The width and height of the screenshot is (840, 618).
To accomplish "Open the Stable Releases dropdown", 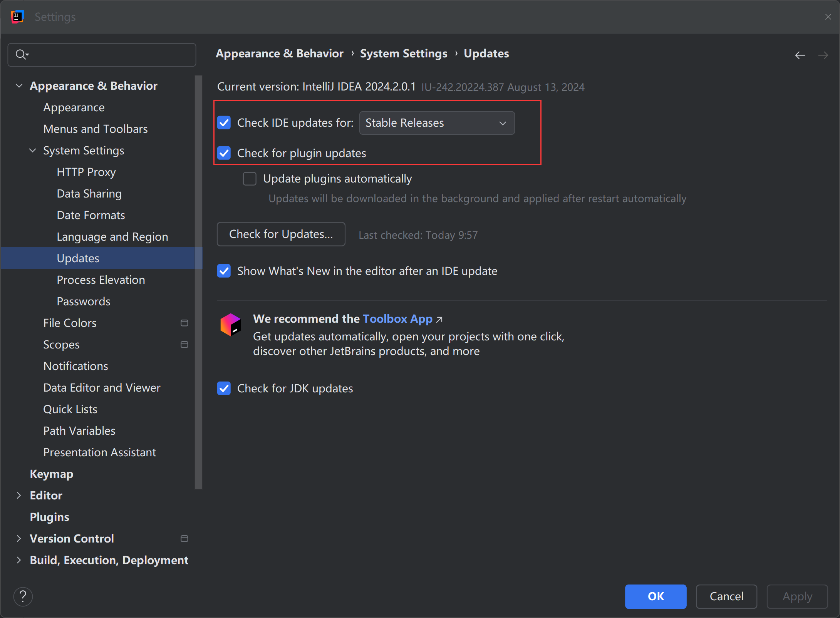I will click(x=437, y=123).
